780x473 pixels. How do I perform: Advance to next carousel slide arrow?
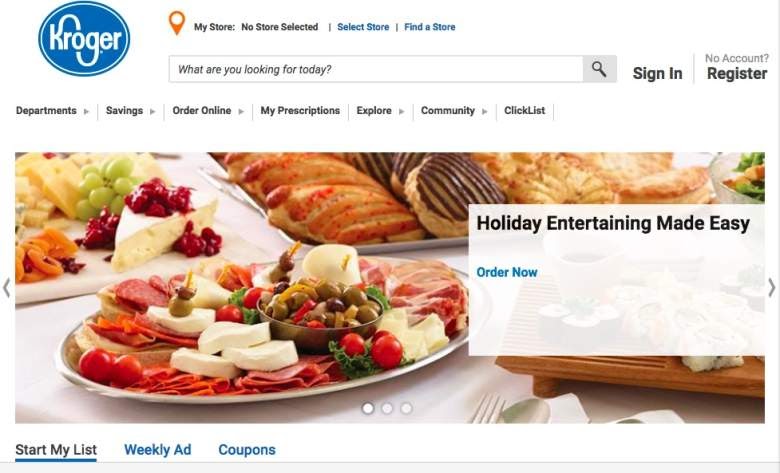(x=772, y=287)
